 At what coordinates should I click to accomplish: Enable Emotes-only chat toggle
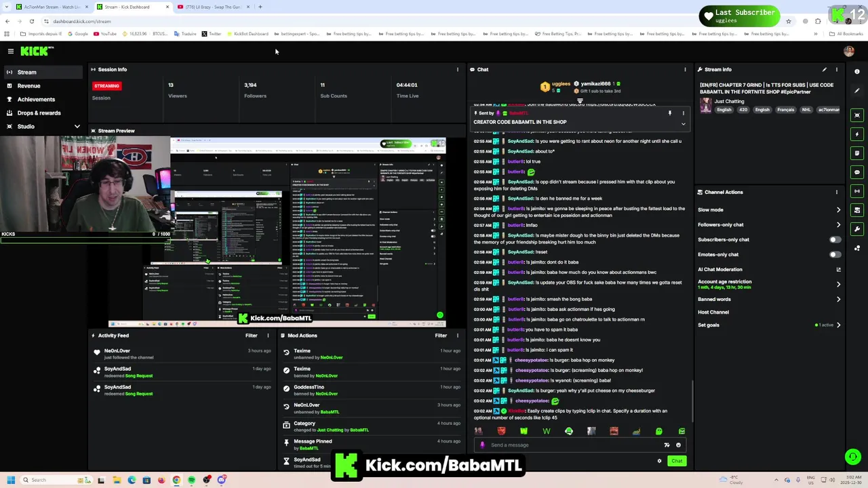click(835, 254)
